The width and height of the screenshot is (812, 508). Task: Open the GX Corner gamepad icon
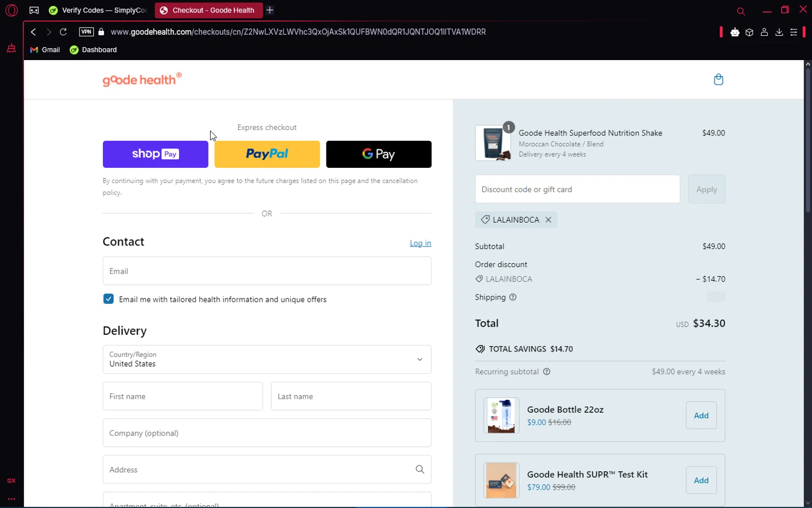pyautogui.click(x=34, y=10)
